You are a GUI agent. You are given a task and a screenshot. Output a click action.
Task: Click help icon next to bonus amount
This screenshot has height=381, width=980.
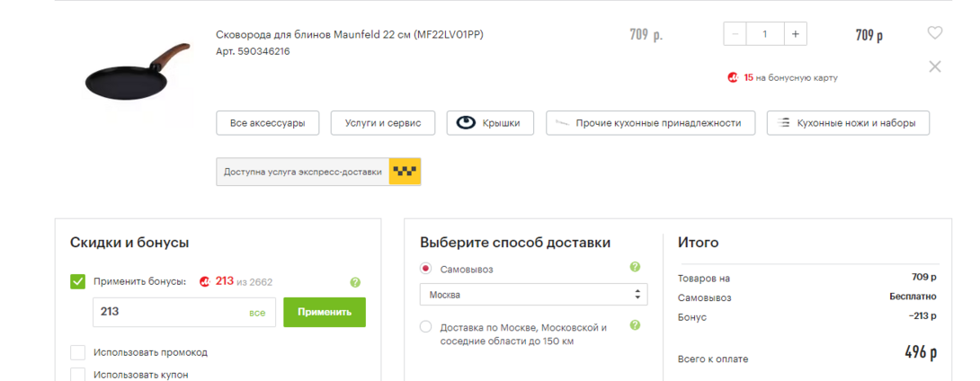pos(355,282)
